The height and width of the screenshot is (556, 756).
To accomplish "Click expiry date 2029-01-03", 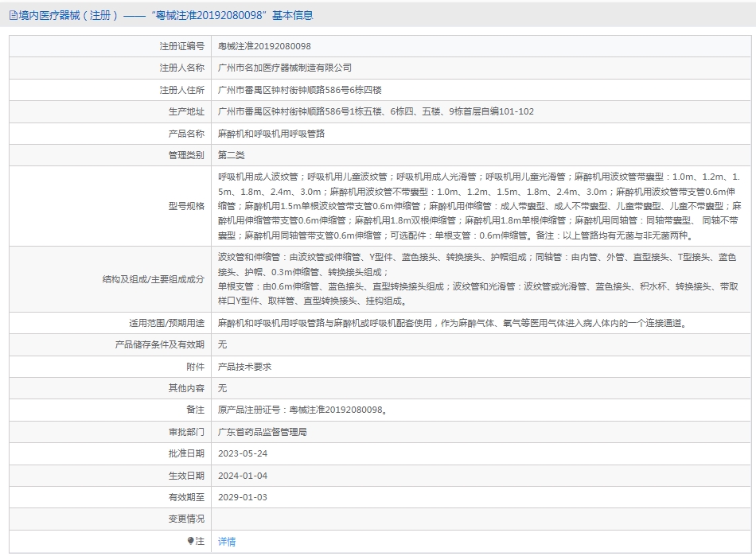I will tap(243, 497).
